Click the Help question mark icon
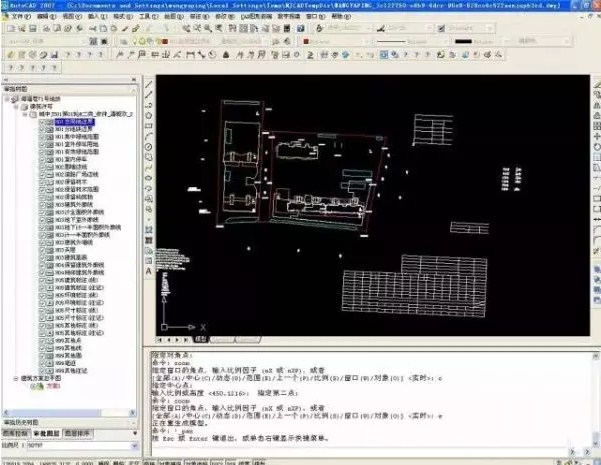The image size is (601, 465). [301, 28]
